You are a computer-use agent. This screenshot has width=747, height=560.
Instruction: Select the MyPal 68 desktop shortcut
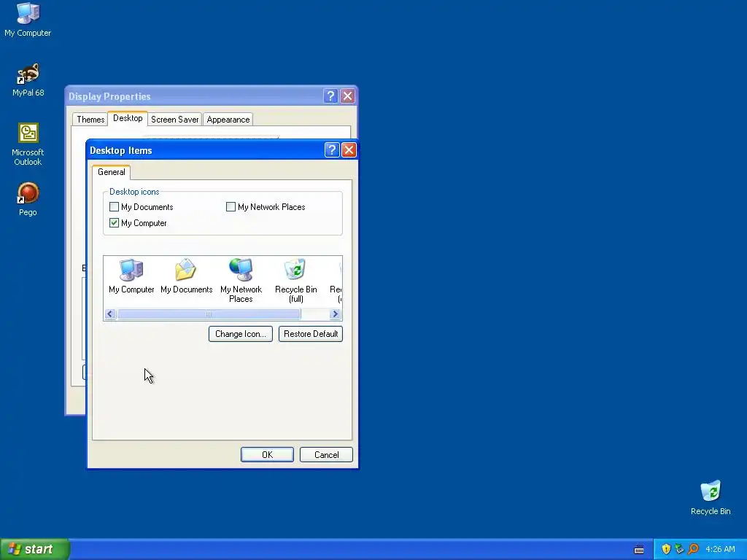pos(28,80)
